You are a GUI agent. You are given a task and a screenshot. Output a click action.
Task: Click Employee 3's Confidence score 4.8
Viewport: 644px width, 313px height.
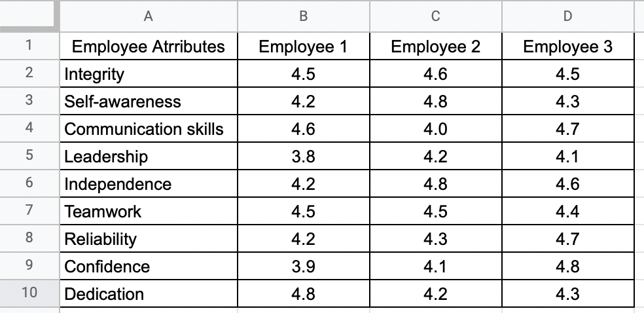(568, 266)
